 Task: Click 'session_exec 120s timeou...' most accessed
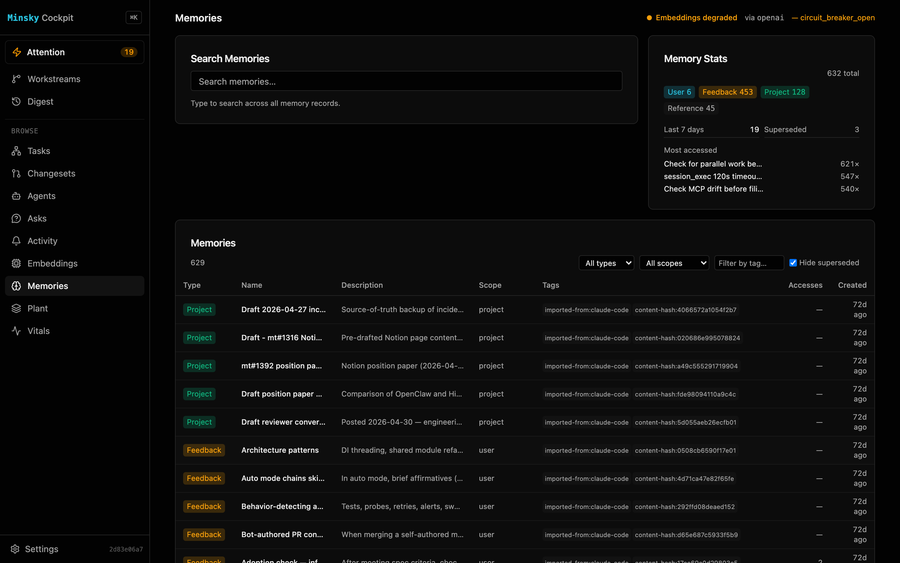click(712, 177)
